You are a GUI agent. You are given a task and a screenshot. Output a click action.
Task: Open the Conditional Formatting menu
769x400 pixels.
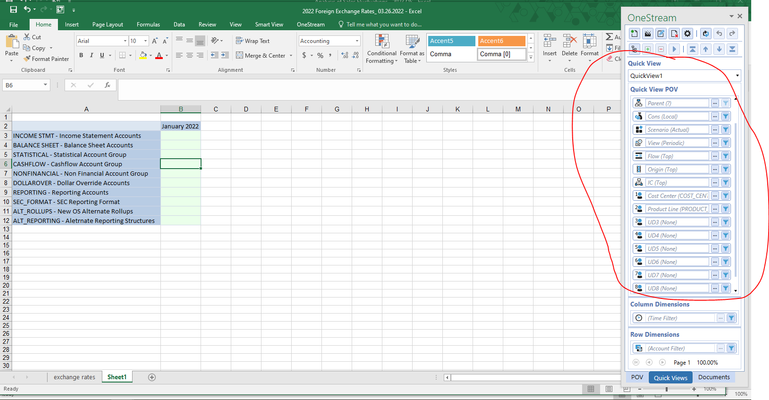click(381, 49)
